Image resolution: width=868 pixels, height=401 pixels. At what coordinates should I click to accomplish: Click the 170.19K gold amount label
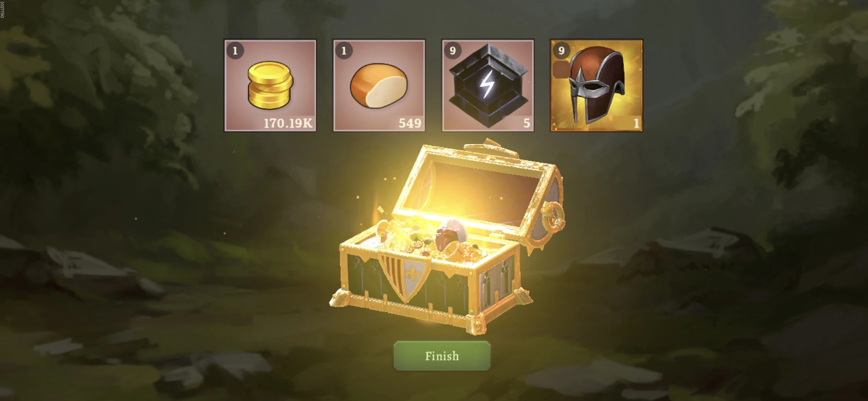[x=288, y=123]
